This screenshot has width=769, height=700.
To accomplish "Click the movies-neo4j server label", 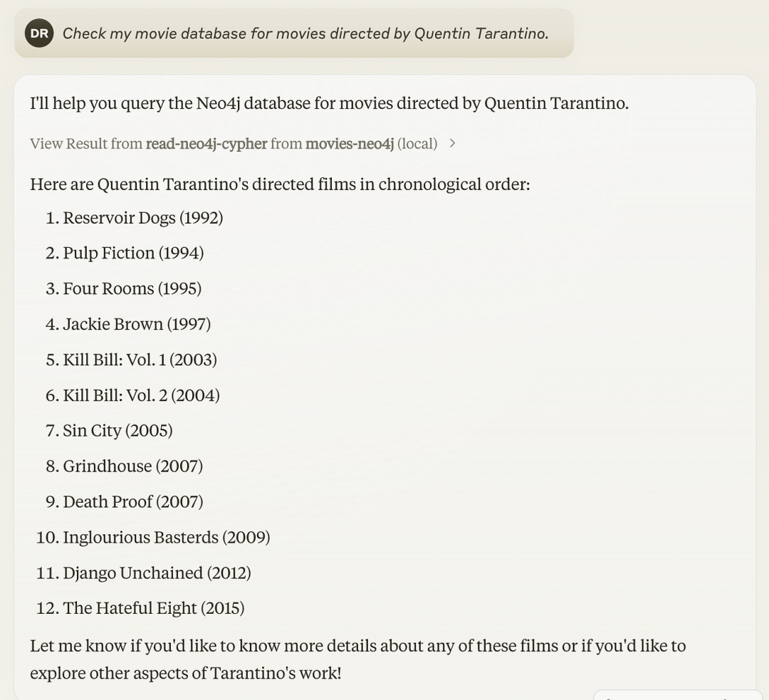I will (x=350, y=144).
